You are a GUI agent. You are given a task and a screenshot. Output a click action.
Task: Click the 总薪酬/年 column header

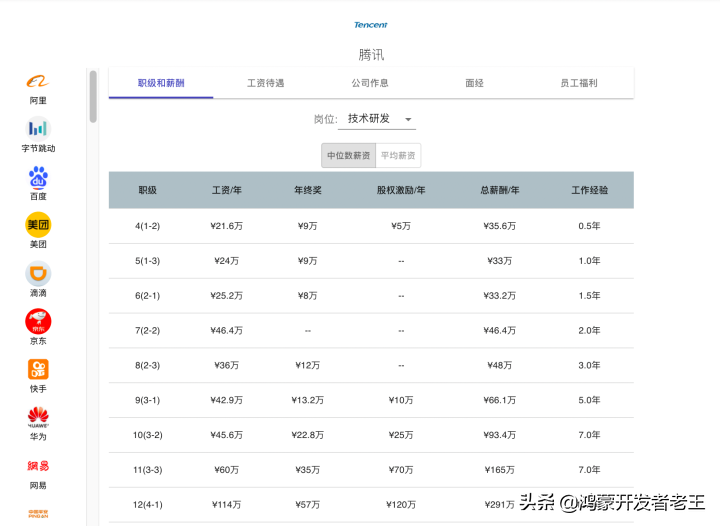(x=500, y=190)
